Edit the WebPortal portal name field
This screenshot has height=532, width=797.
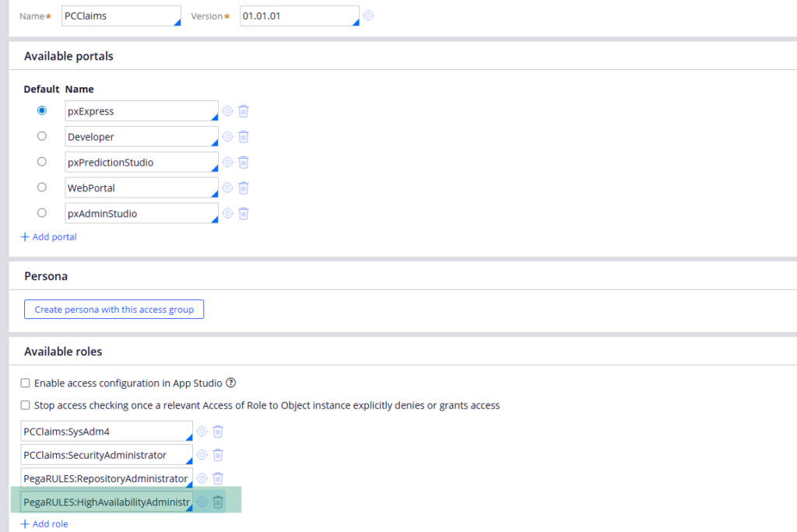[142, 187]
